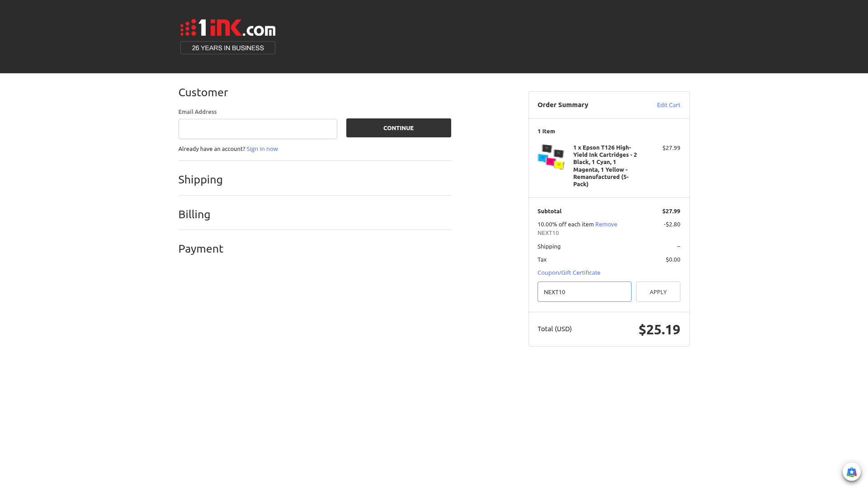Open the shopping rewards widget icon
The image size is (868, 488).
[x=851, y=472]
